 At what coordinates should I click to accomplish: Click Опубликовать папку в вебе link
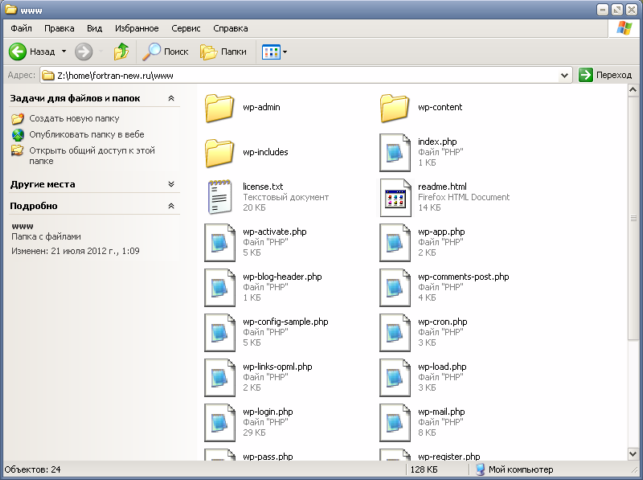[87, 134]
